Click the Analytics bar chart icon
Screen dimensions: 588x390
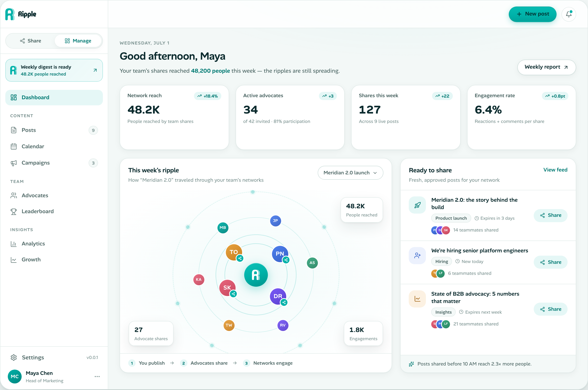point(14,244)
